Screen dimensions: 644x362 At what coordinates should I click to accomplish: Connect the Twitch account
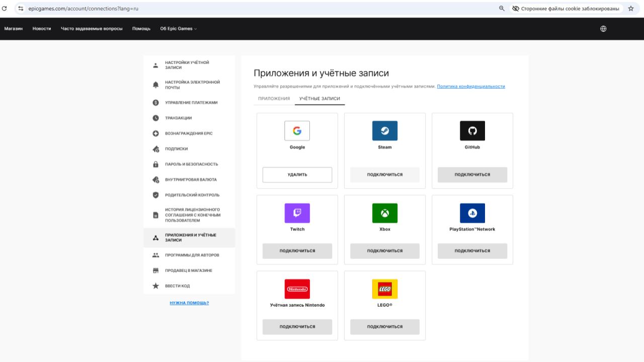click(297, 251)
